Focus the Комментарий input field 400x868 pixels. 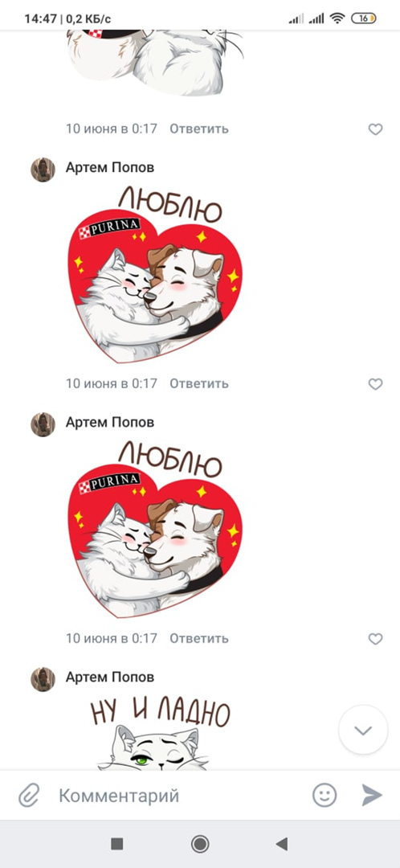177,796
